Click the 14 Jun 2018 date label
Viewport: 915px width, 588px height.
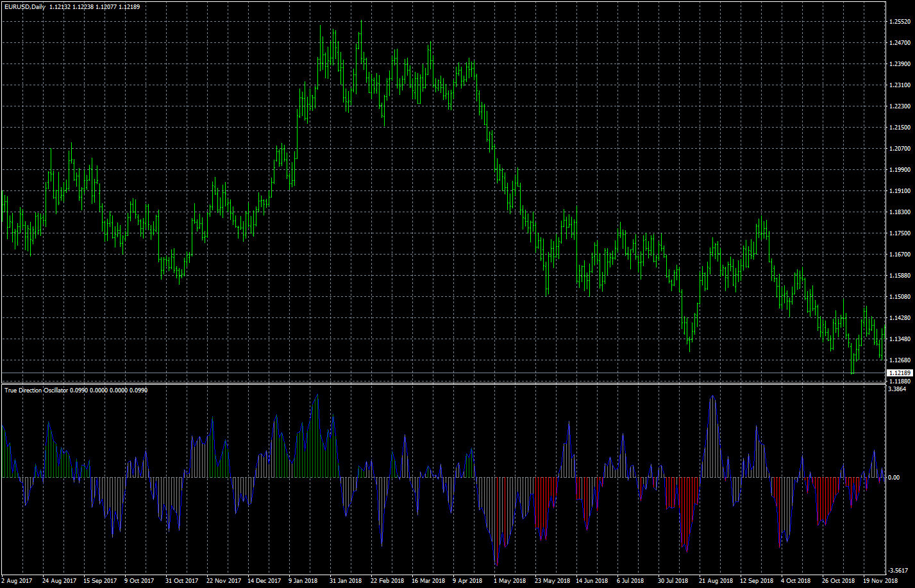tap(592, 581)
